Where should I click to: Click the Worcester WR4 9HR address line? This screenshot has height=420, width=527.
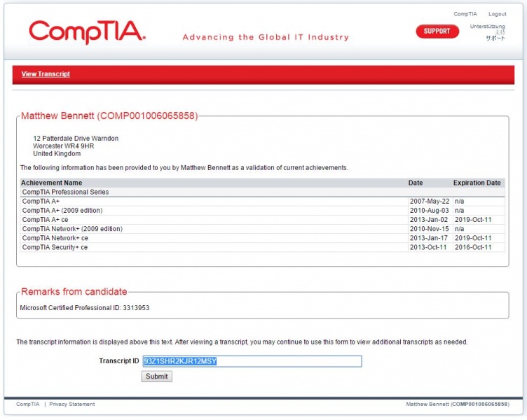pyautogui.click(x=64, y=146)
